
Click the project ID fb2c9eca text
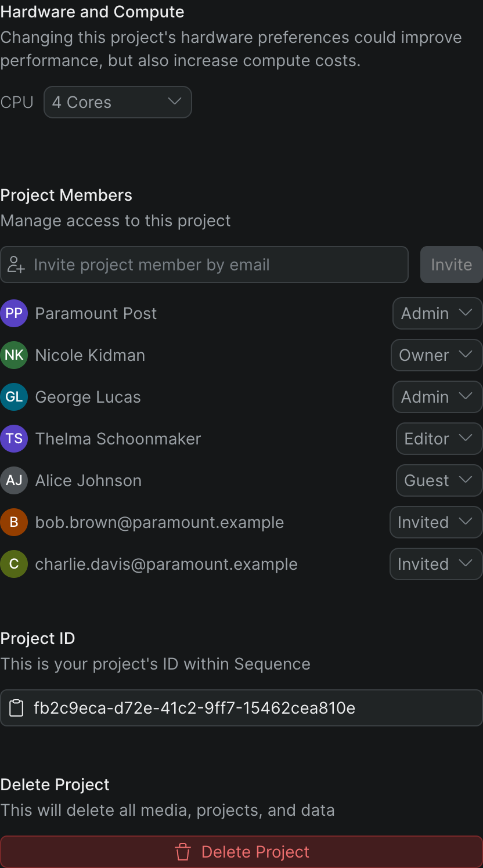click(x=194, y=708)
